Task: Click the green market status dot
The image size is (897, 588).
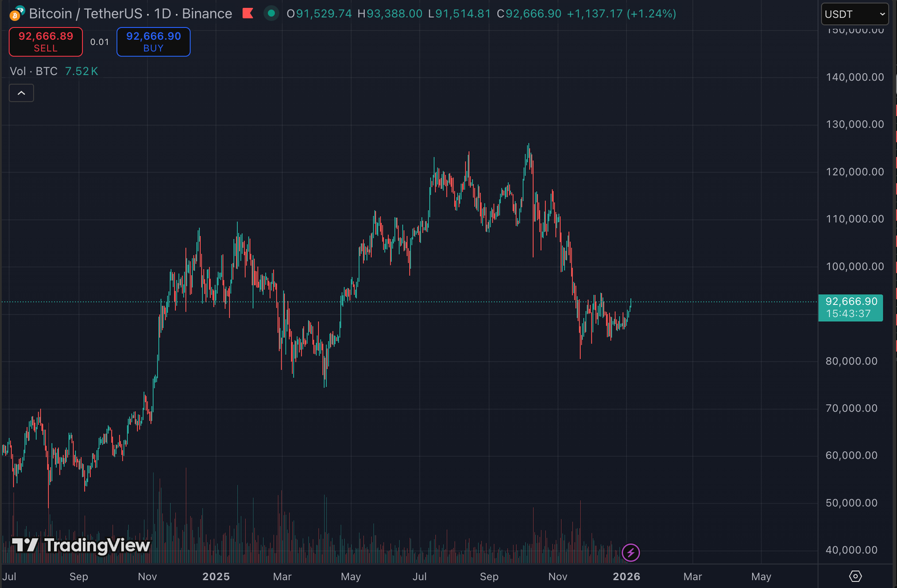Action: coord(271,13)
